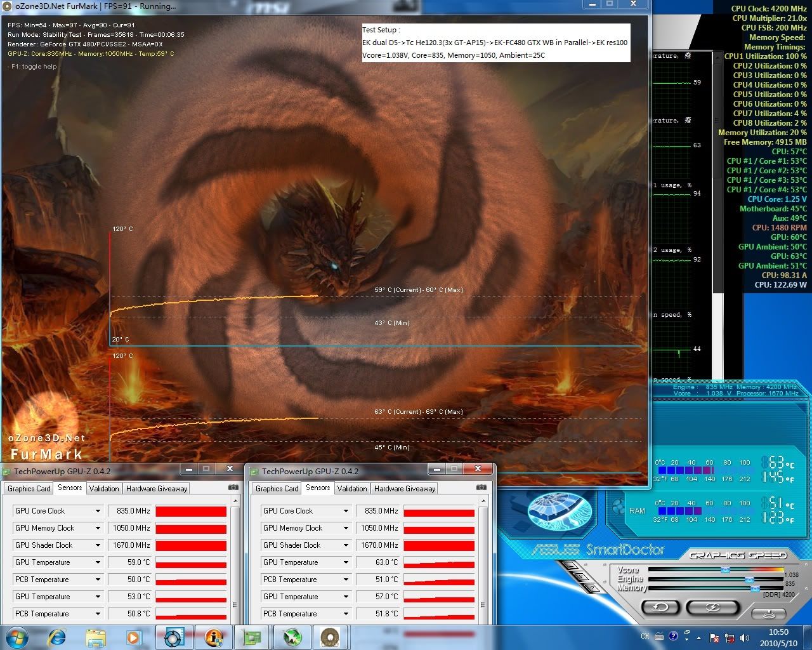Click 'Free Memory: 4915 MB' in sidebar gadget

click(765, 142)
